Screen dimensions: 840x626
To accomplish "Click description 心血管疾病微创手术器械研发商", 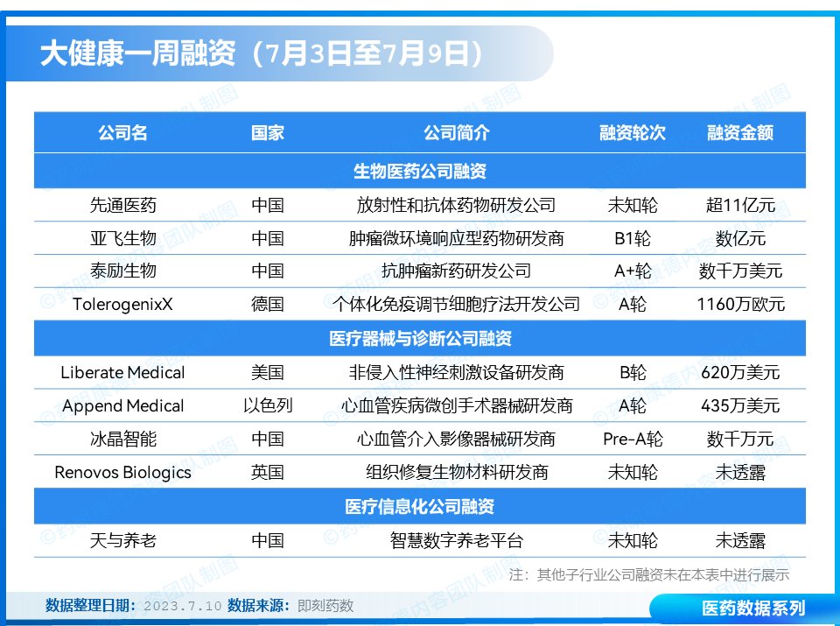I will click(457, 405).
